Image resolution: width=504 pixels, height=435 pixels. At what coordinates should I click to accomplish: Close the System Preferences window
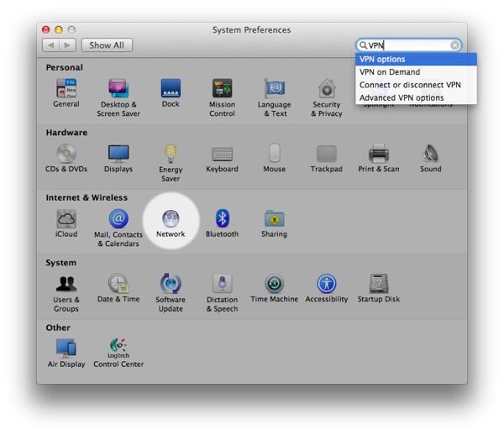pyautogui.click(x=46, y=30)
